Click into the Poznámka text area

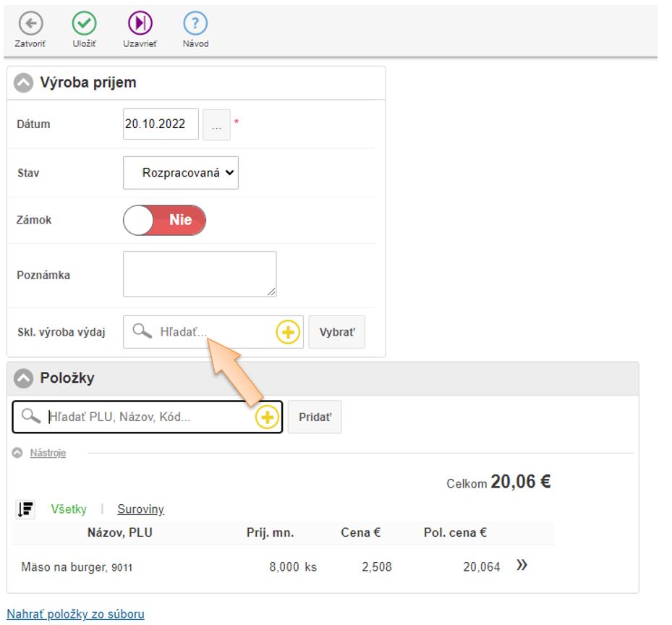click(200, 273)
